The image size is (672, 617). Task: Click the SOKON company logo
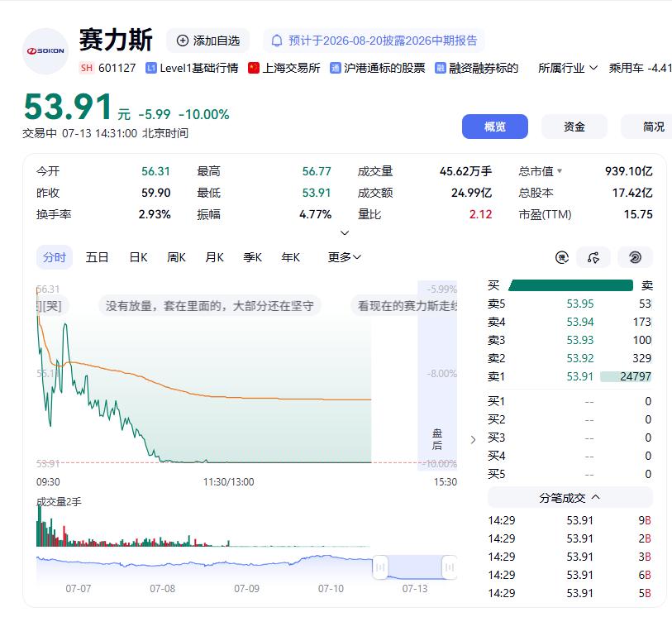[45, 51]
